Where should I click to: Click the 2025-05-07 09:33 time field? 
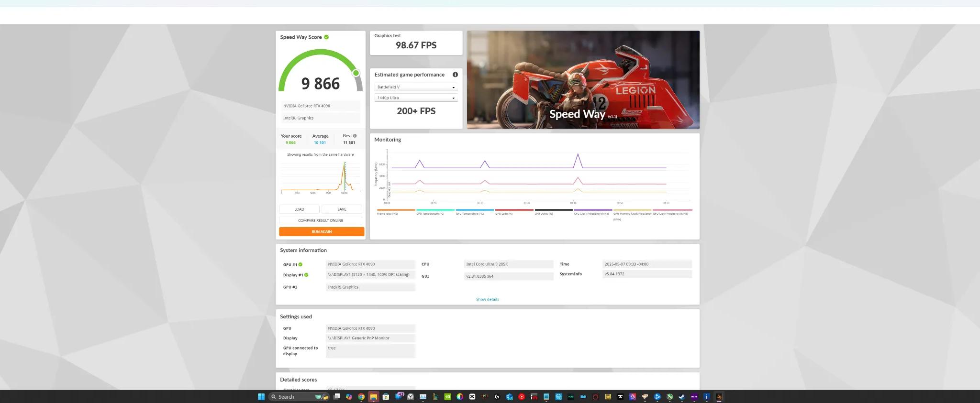(x=647, y=264)
